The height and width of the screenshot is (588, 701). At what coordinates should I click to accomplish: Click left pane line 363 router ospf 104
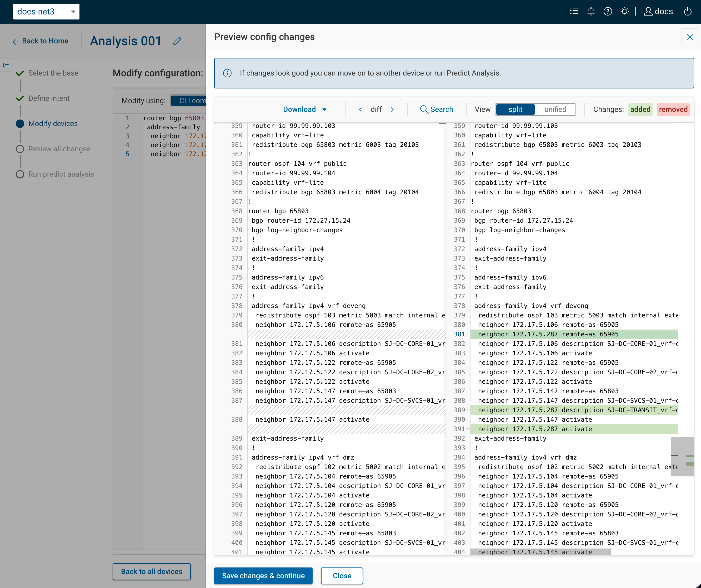coord(297,164)
